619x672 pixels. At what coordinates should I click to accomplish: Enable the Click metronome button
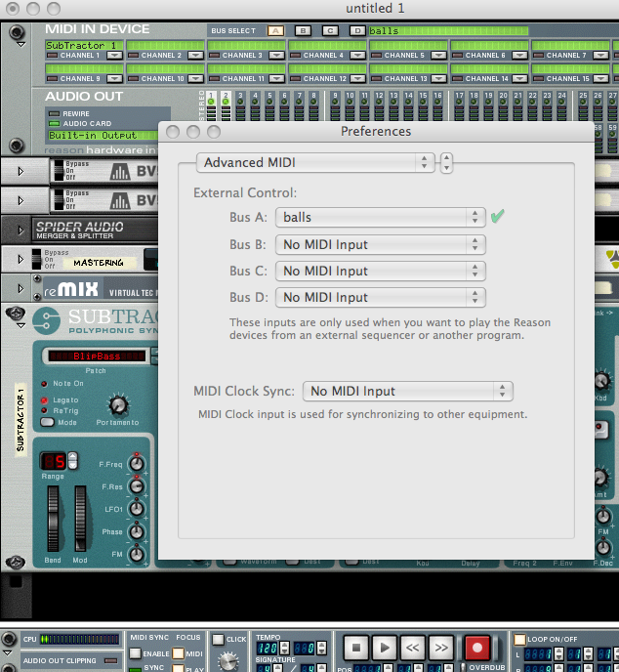click(219, 640)
